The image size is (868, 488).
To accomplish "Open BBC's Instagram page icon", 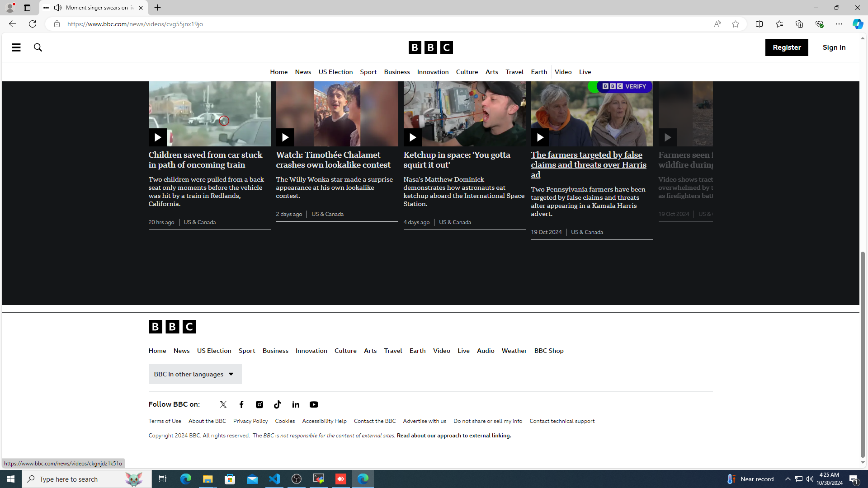I will (259, 404).
